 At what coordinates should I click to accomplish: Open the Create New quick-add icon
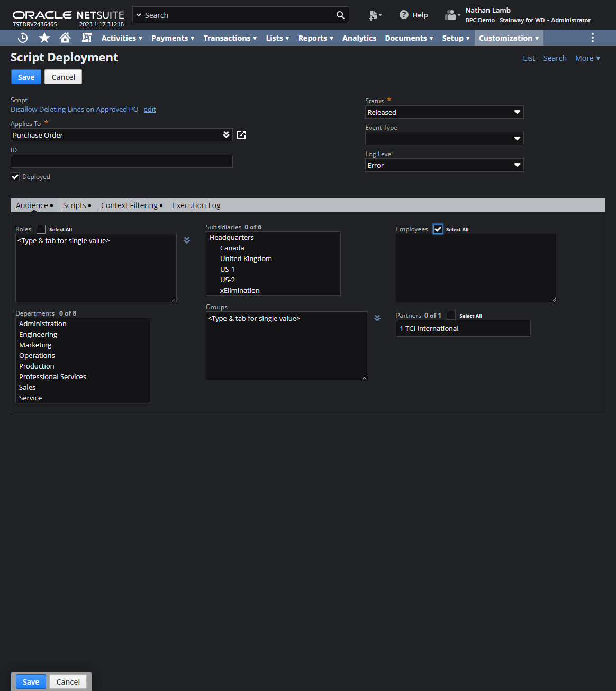375,15
